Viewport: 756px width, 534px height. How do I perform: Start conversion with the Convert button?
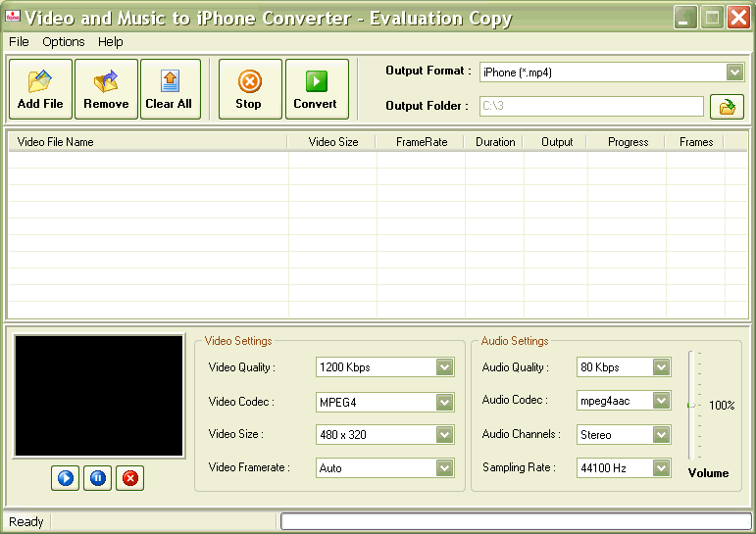point(317,89)
